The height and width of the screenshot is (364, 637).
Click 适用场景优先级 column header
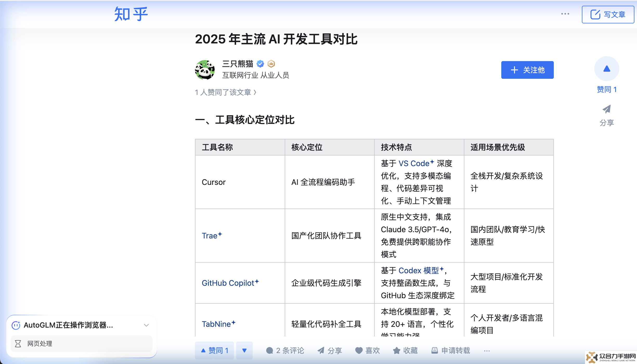pyautogui.click(x=509, y=147)
